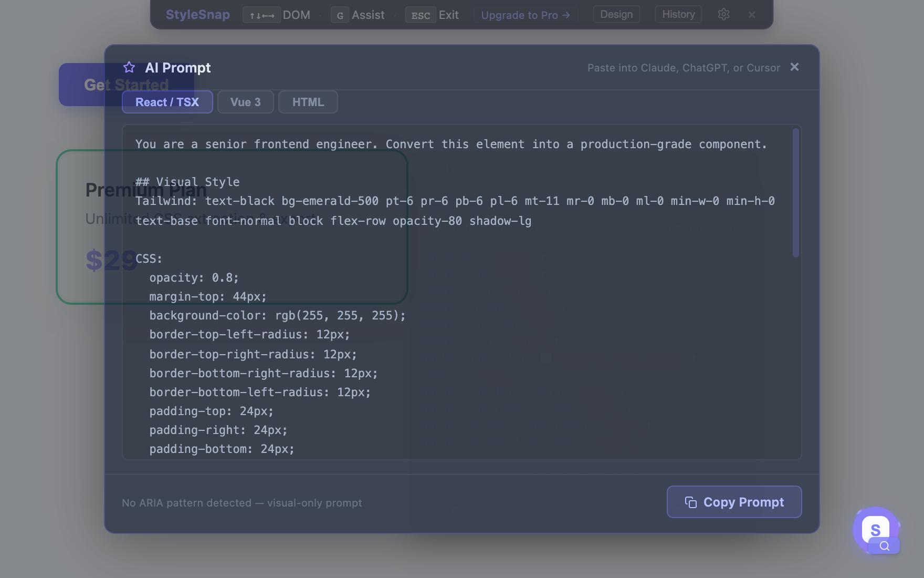Click the "## Visual Style" heading line

coord(187,182)
